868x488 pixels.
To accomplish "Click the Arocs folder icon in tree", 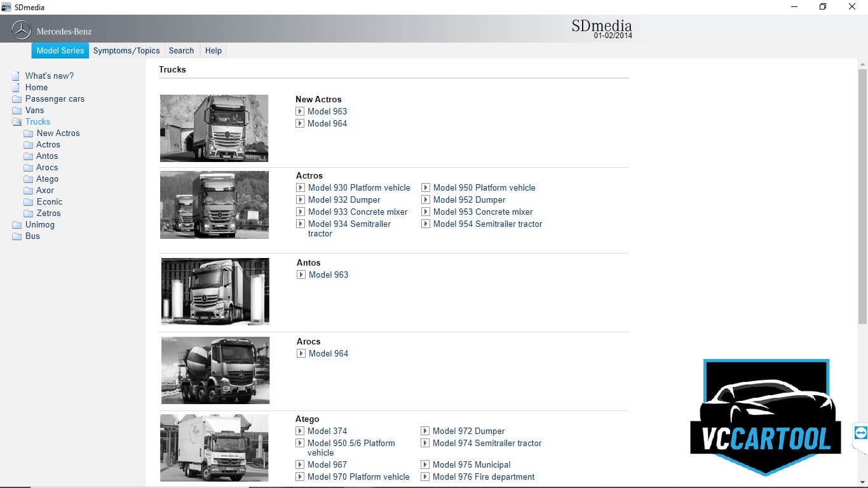I will [x=28, y=167].
